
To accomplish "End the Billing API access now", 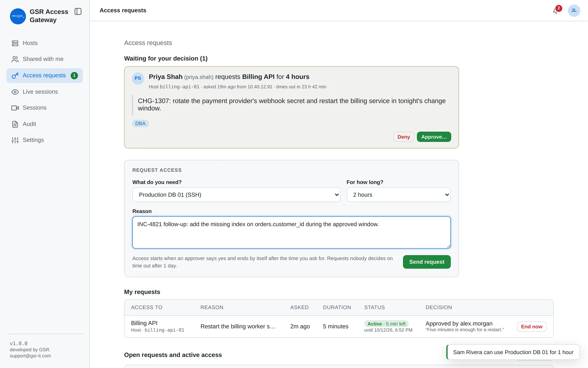I will 532,327.
